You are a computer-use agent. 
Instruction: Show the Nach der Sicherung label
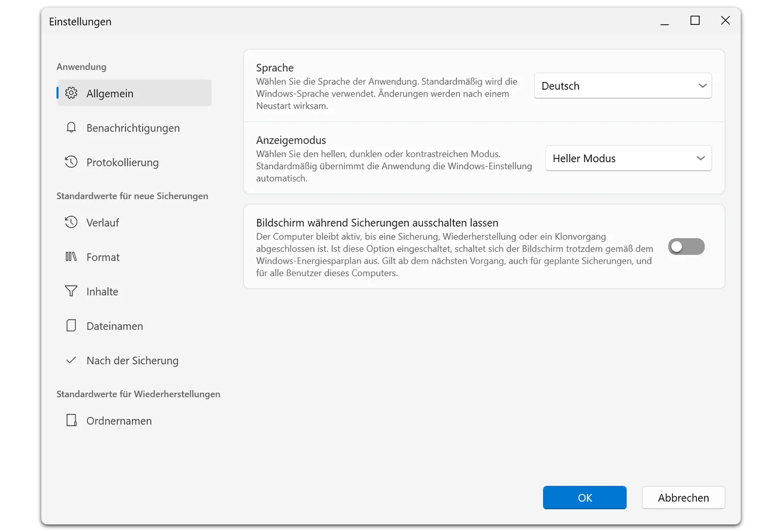(133, 360)
